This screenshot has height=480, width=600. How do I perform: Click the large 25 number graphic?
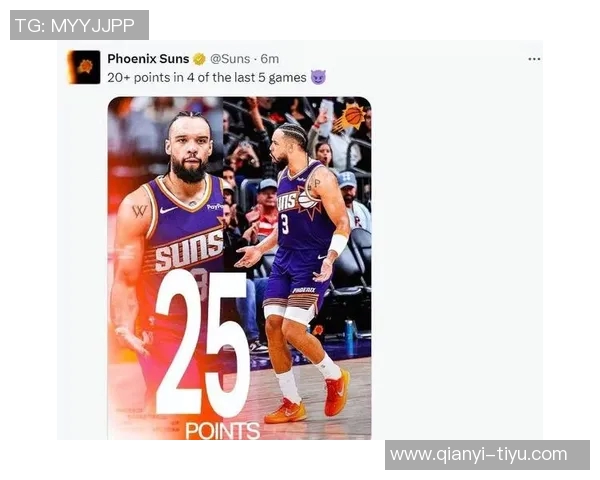[202, 344]
